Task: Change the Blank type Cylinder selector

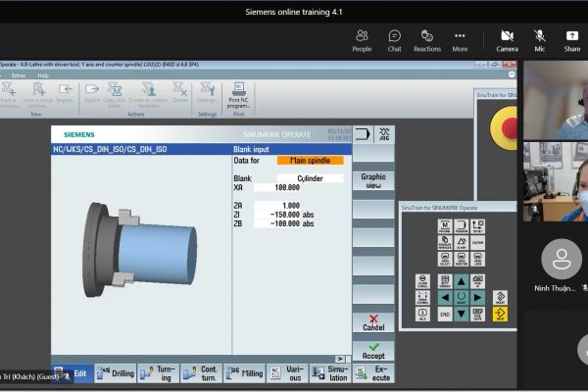Action: click(x=310, y=178)
